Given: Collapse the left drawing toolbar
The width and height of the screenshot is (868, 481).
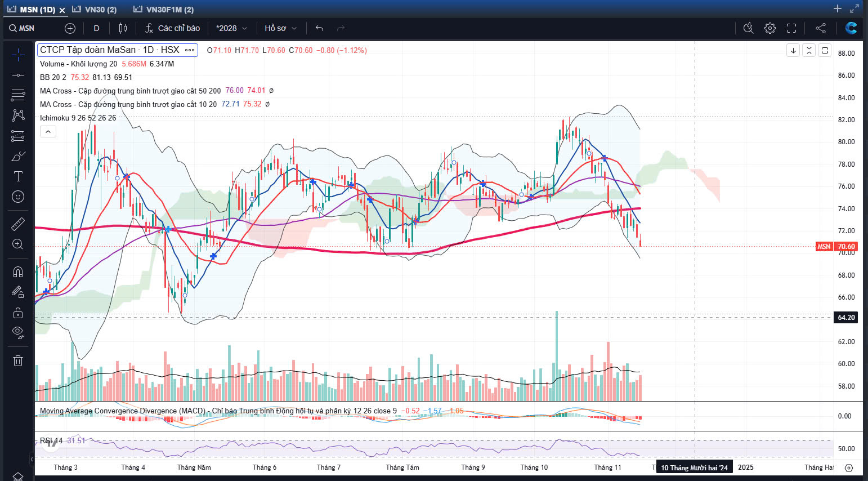Looking at the screenshot, I should coord(32,460).
